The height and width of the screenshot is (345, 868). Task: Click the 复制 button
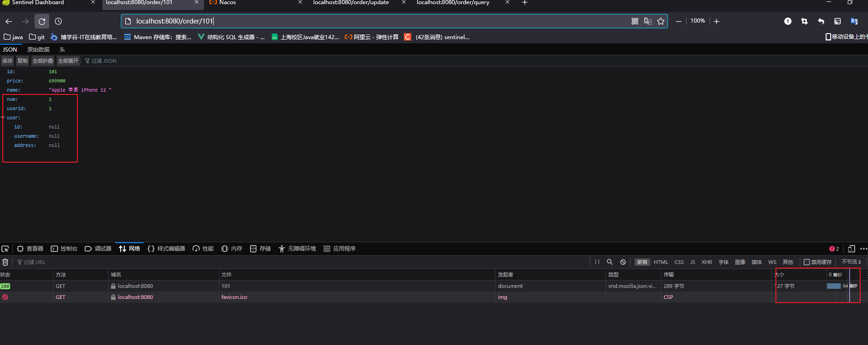pyautogui.click(x=23, y=61)
